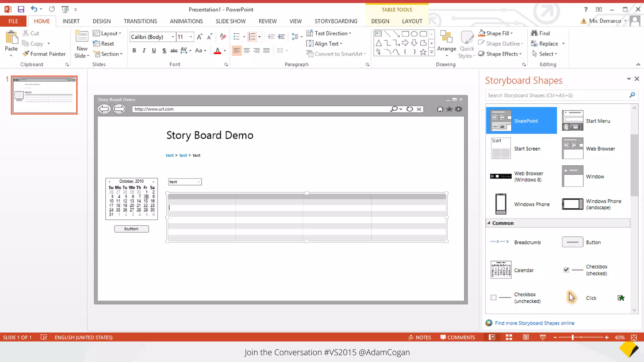Screen dimensions: 644x362
Task: Open the Align Text dropdown
Action: pyautogui.click(x=324, y=43)
